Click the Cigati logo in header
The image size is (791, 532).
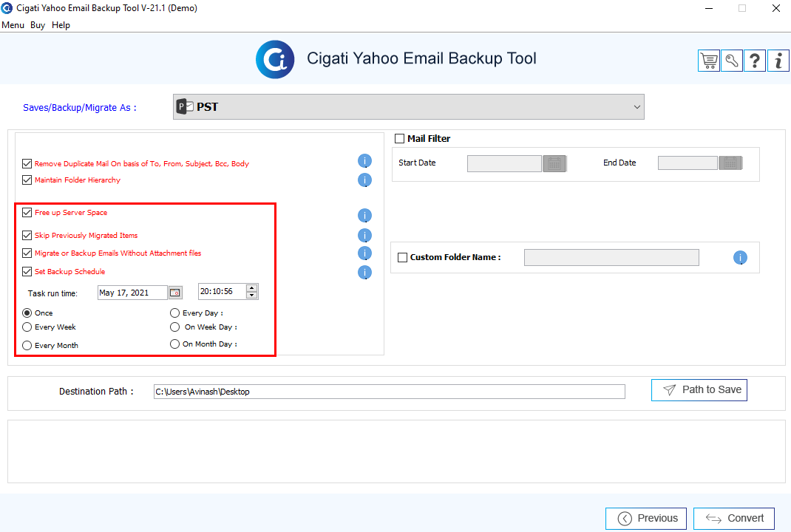pyautogui.click(x=275, y=60)
